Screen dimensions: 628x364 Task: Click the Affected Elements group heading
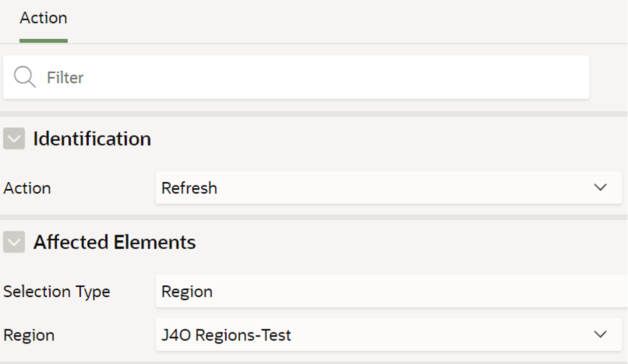tap(115, 243)
